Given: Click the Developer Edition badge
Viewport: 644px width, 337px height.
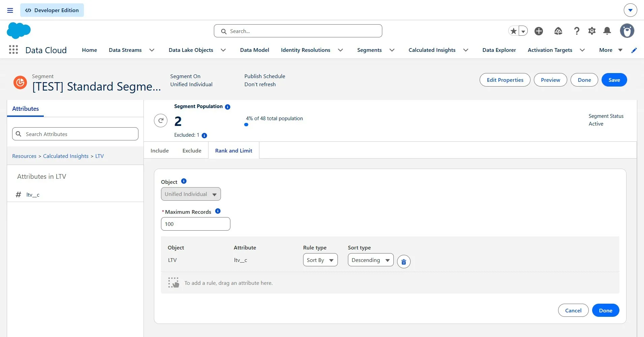Looking at the screenshot, I should 52,10.
